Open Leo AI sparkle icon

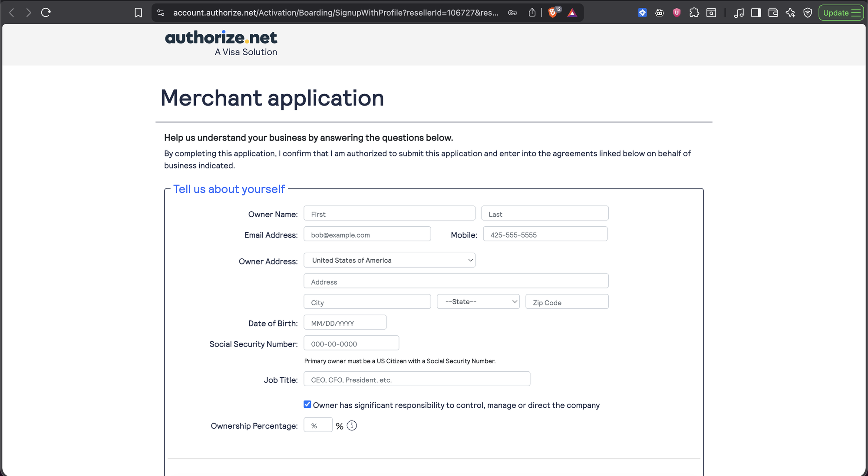[x=790, y=13]
